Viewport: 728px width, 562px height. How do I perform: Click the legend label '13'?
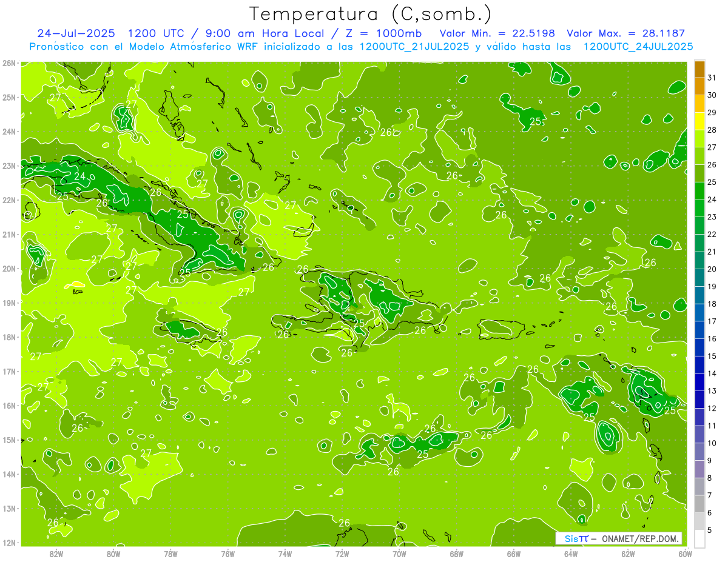point(712,390)
